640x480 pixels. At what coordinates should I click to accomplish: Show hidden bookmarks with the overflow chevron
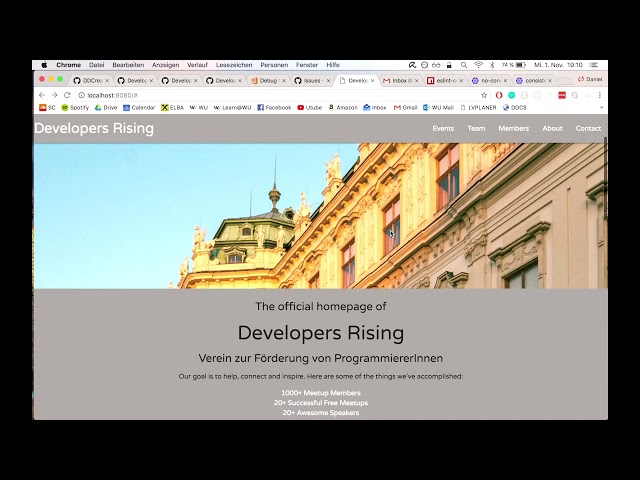(x=601, y=107)
